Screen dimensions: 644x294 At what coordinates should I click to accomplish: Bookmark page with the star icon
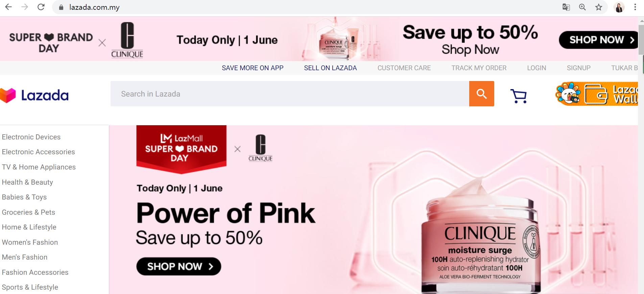[599, 7]
